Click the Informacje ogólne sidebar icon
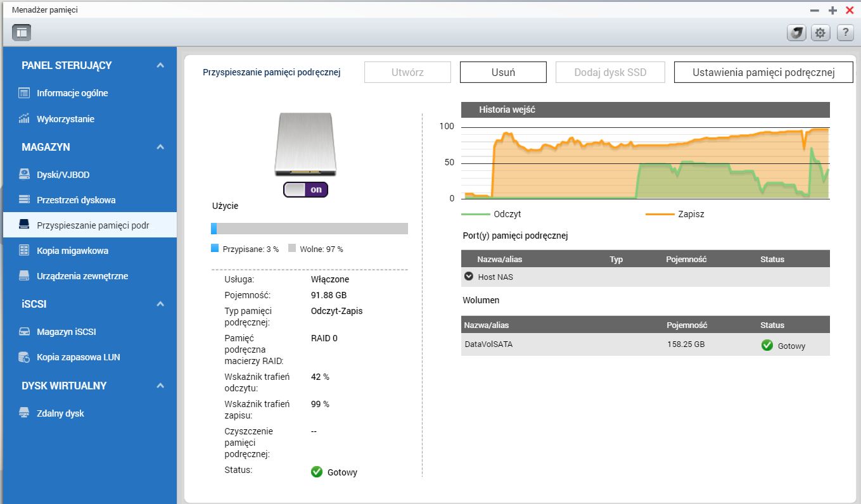Image resolution: width=861 pixels, height=504 pixels. pyautogui.click(x=24, y=93)
